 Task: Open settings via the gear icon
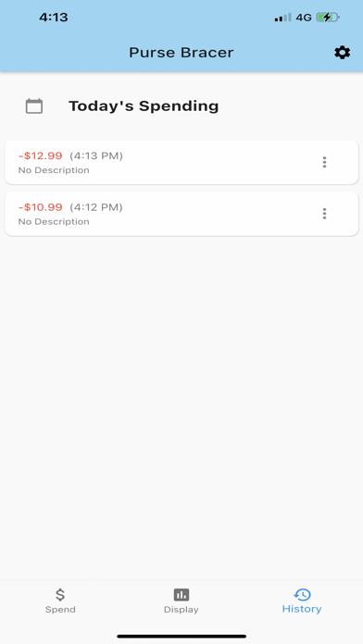click(x=342, y=53)
